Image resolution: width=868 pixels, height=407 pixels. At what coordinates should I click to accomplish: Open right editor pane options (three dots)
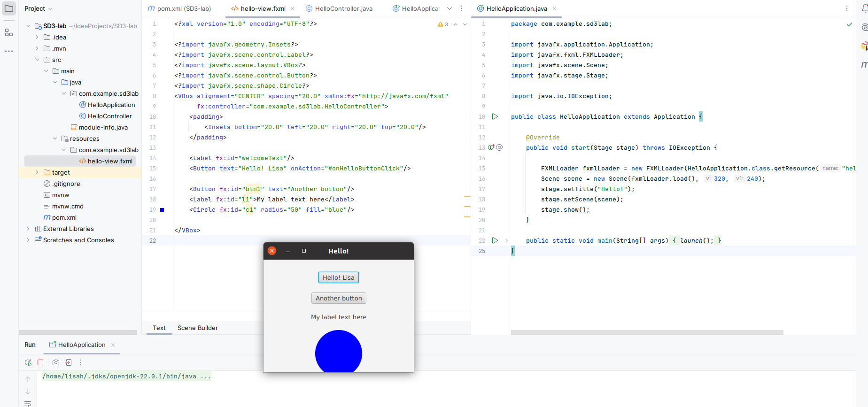(x=847, y=8)
